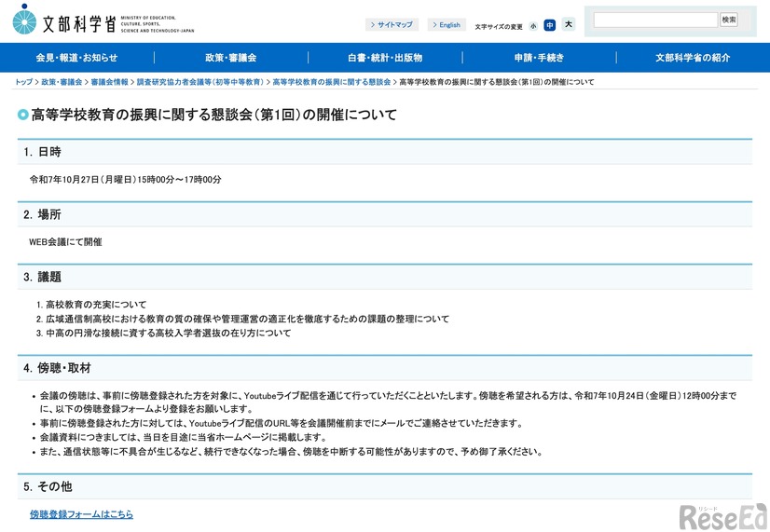Set font size to large (大)
Viewport: 770px width, 532px height.
point(569,25)
